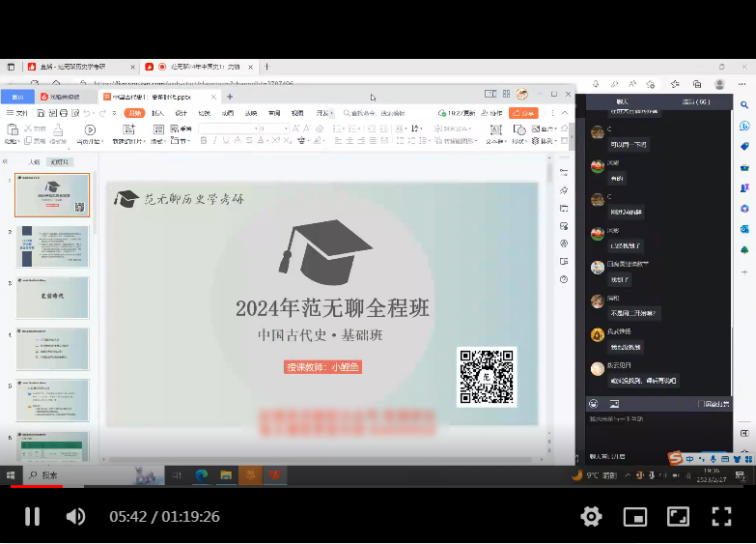Toggle underline formatting

226,140
